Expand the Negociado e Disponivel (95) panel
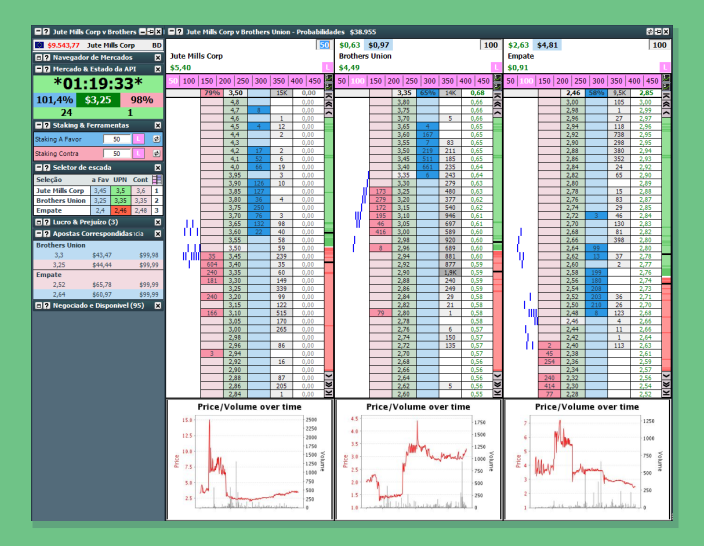This screenshot has height=546, width=704. [x=39, y=306]
